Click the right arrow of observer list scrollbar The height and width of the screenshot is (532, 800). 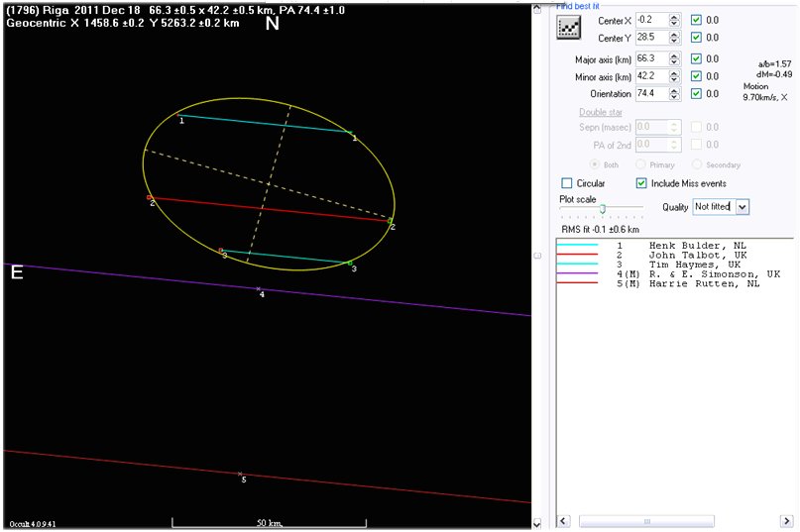click(x=786, y=521)
